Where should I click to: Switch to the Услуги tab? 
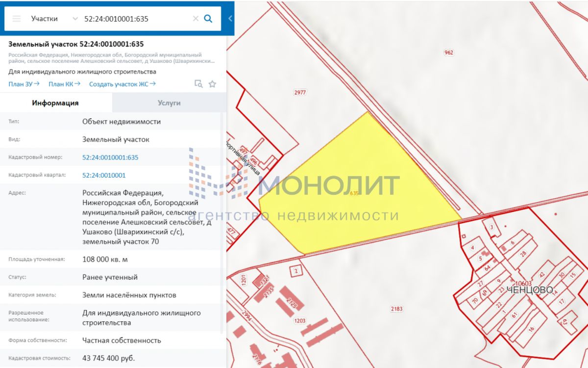pyautogui.click(x=169, y=103)
